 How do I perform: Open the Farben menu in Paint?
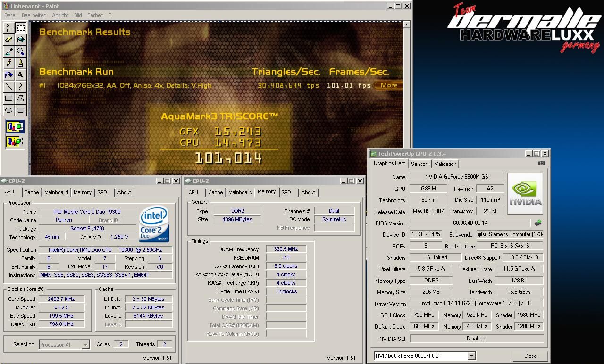95,15
